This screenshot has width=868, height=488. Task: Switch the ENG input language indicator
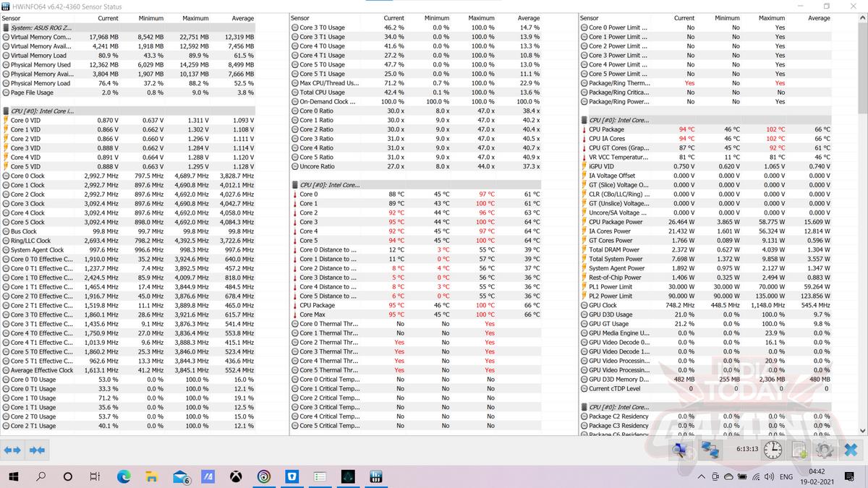(786, 477)
